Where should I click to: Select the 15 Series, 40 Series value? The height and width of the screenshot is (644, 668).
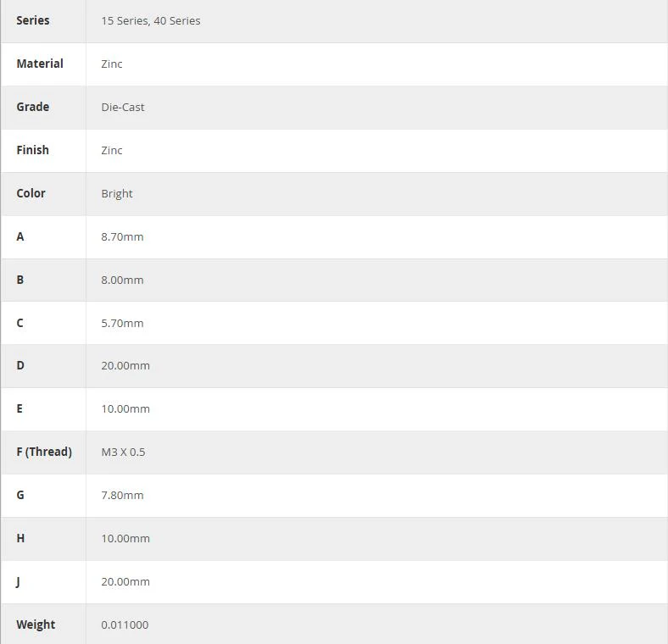(151, 21)
